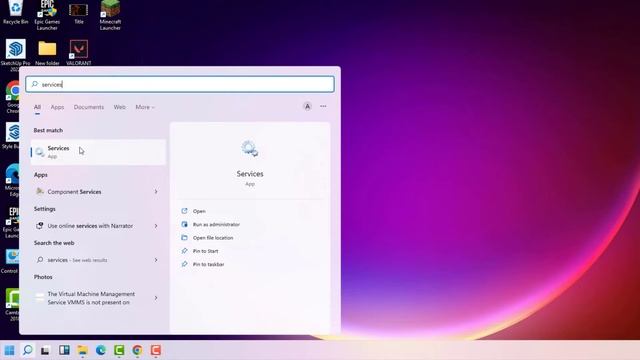640x360 pixels.
Task: Click the Component Services app icon
Action: [x=40, y=191]
